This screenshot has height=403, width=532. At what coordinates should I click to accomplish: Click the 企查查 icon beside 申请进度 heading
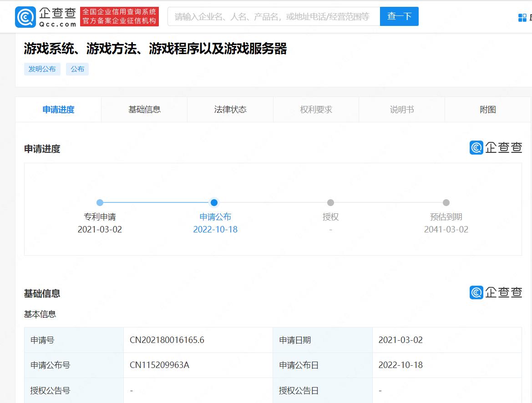tap(496, 147)
